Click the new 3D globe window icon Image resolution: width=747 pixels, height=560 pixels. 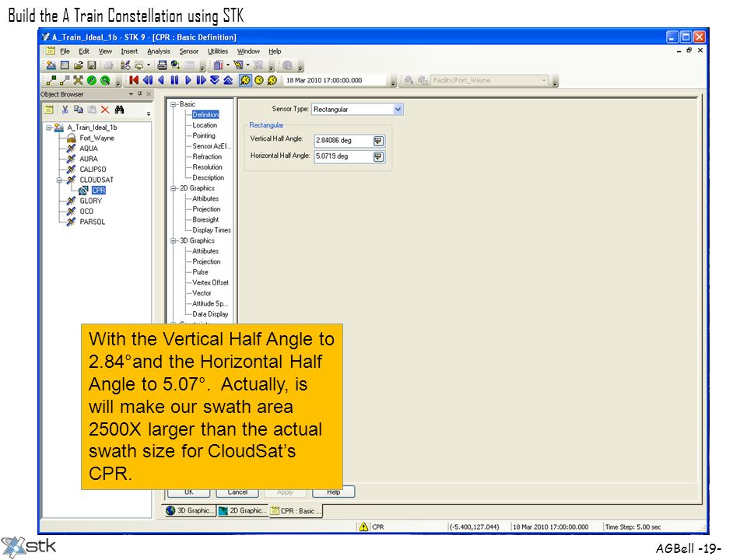click(175, 65)
